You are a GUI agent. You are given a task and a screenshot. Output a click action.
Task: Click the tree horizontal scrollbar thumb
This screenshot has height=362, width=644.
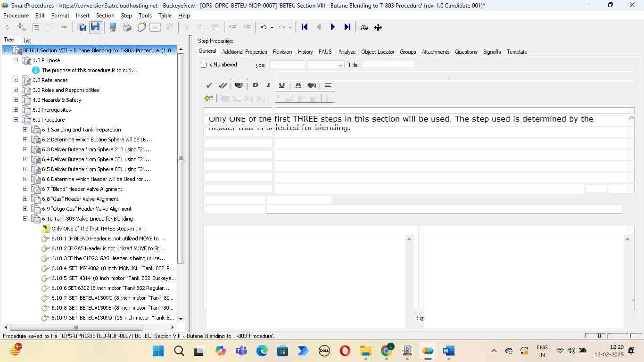pyautogui.click(x=76, y=327)
